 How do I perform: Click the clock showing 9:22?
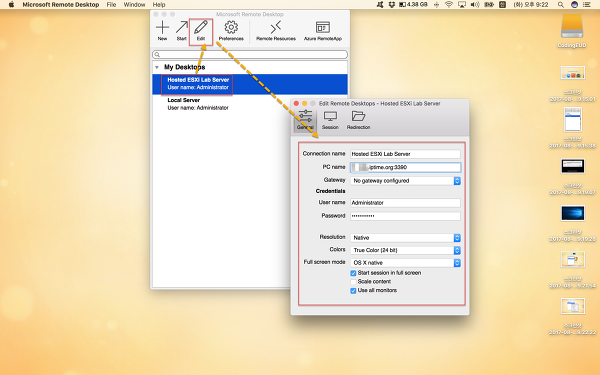pos(531,5)
